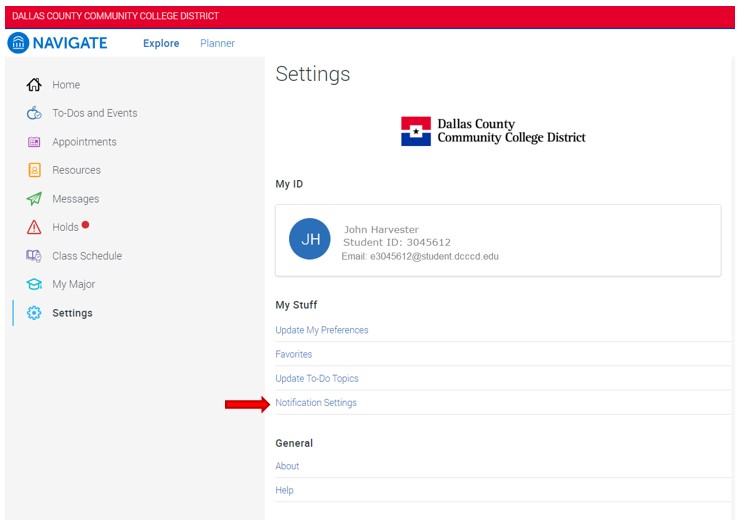Click the To-Dos and Events apple icon

(34, 113)
